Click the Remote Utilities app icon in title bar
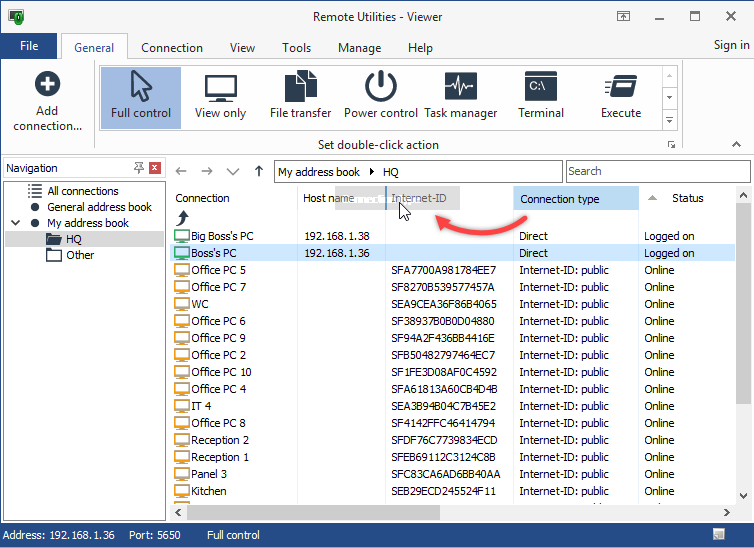The image size is (754, 548). click(16, 17)
